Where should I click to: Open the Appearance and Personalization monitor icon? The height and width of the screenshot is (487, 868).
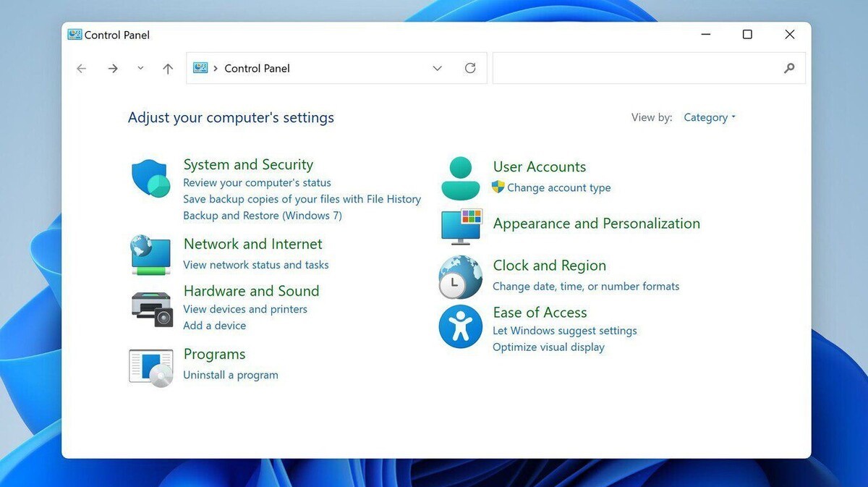coord(461,226)
